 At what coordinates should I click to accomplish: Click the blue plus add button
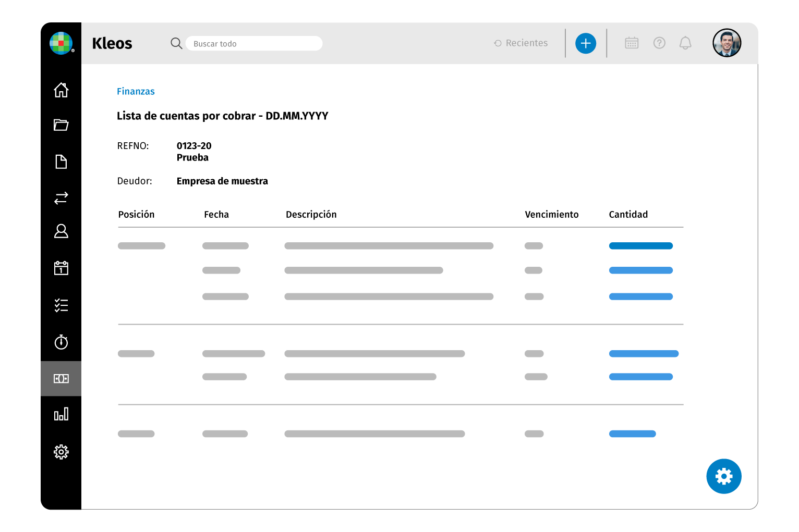586,43
